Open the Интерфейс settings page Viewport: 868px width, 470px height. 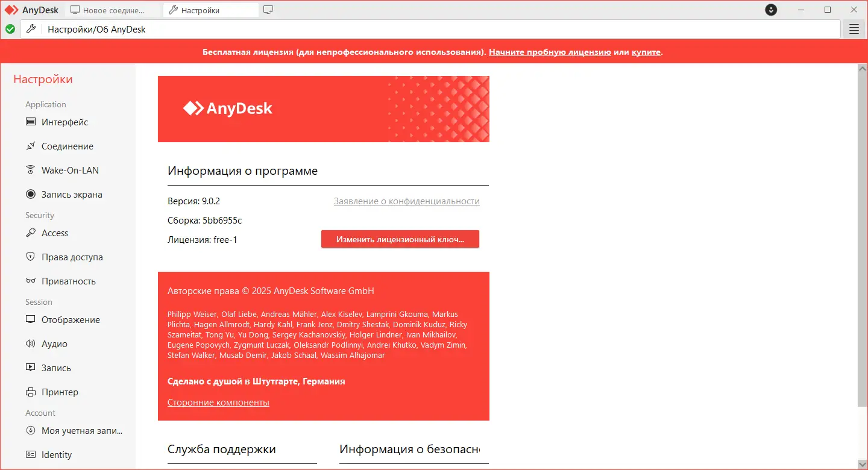[64, 122]
